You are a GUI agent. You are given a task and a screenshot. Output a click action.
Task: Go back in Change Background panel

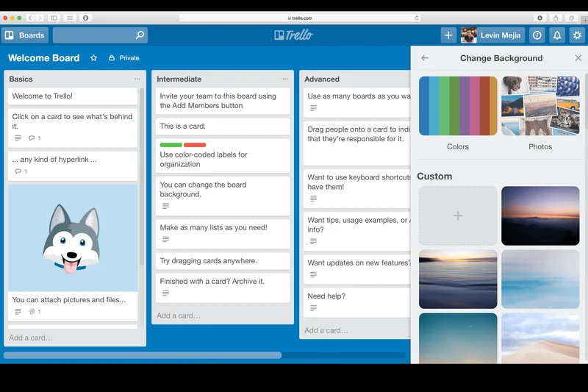425,58
